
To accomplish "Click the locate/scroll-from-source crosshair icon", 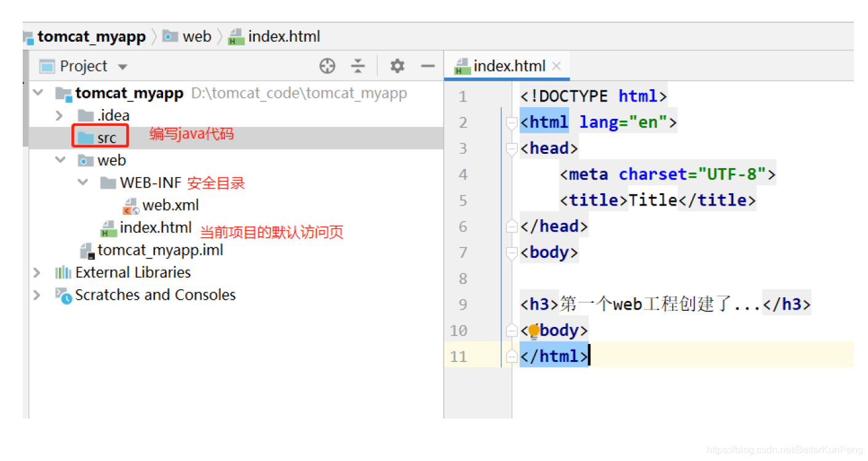I will [x=327, y=66].
